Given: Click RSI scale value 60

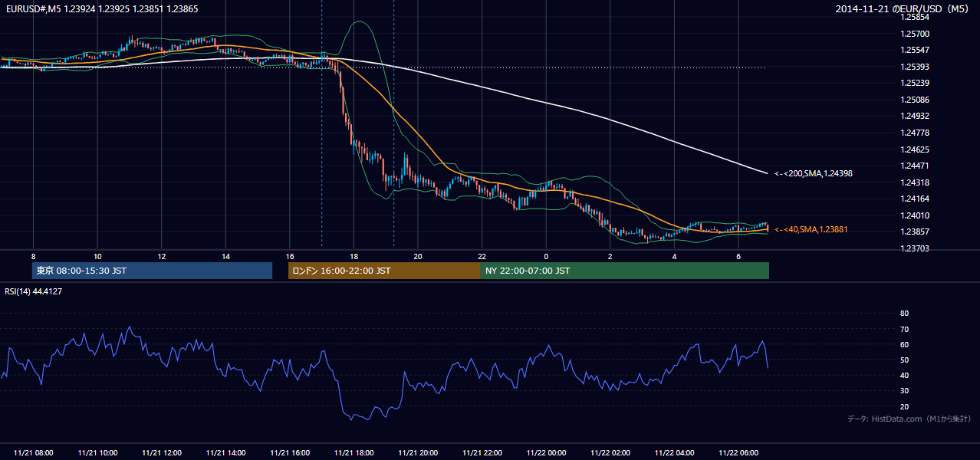Looking at the screenshot, I should (904, 344).
